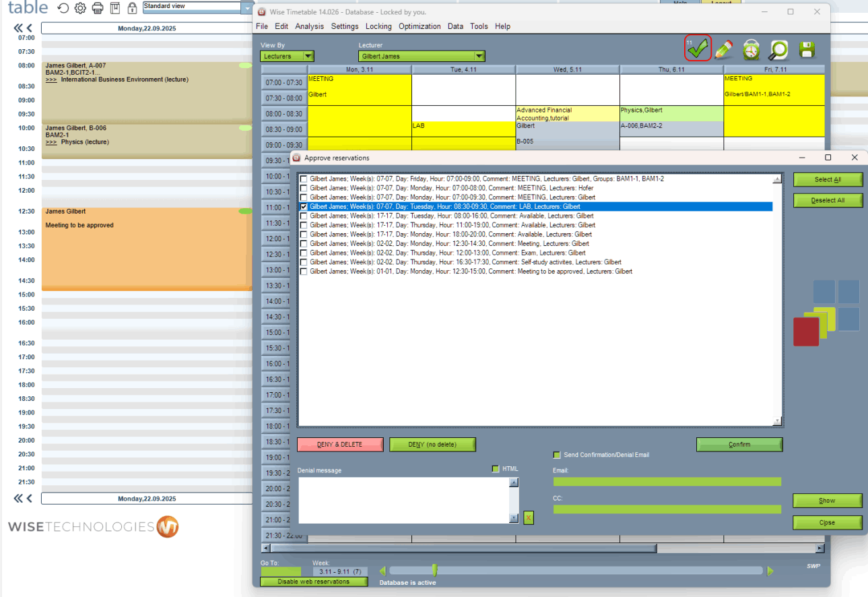Image resolution: width=868 pixels, height=597 pixels.
Task: Enable the Send Confirmation/Denial Email checkbox
Action: pyautogui.click(x=556, y=455)
